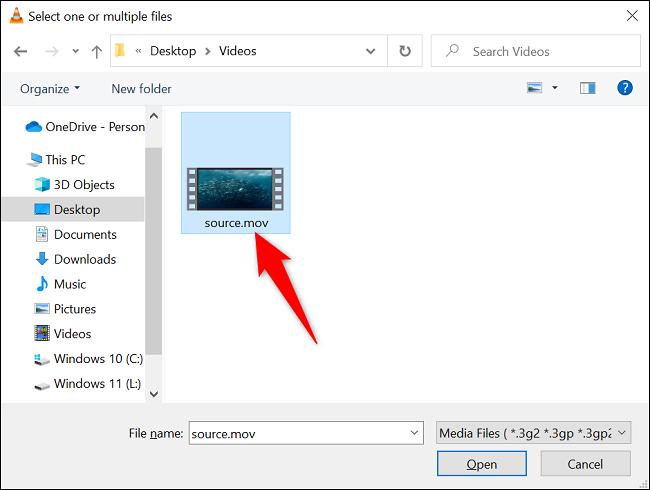Image resolution: width=650 pixels, height=490 pixels.
Task: Create a New folder
Action: click(141, 89)
